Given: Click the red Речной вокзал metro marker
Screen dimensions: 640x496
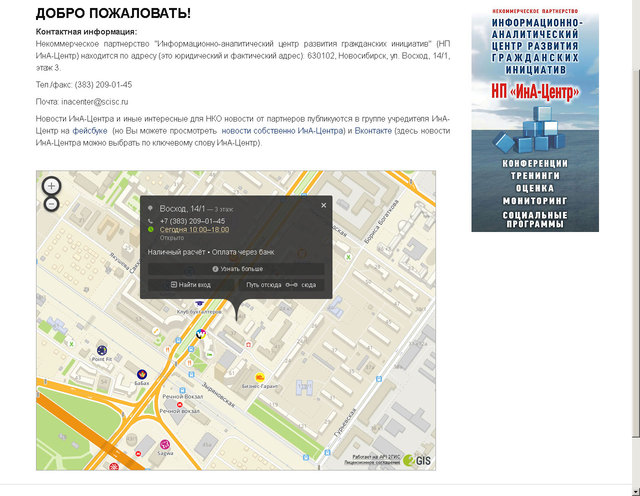Looking at the screenshot, I should tap(179, 405).
